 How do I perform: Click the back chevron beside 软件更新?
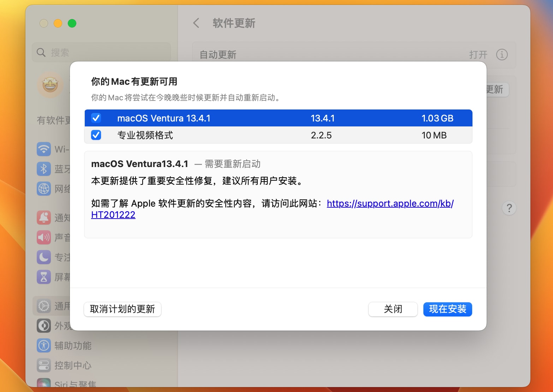pos(196,23)
